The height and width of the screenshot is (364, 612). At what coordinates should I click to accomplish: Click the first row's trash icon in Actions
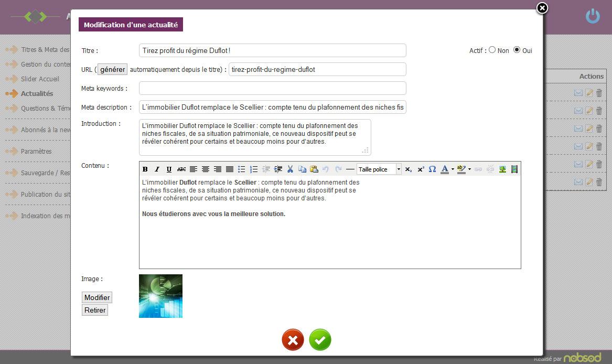point(599,93)
